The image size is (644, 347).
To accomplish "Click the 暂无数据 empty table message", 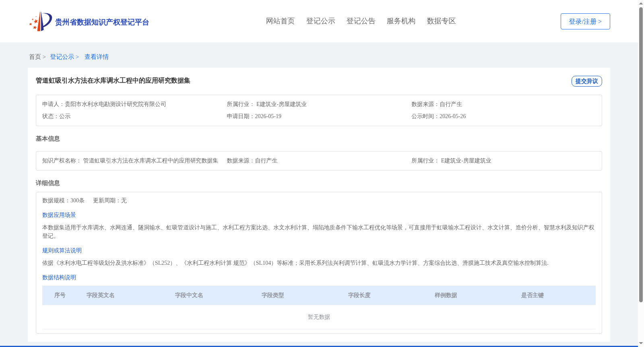I will (319, 317).
